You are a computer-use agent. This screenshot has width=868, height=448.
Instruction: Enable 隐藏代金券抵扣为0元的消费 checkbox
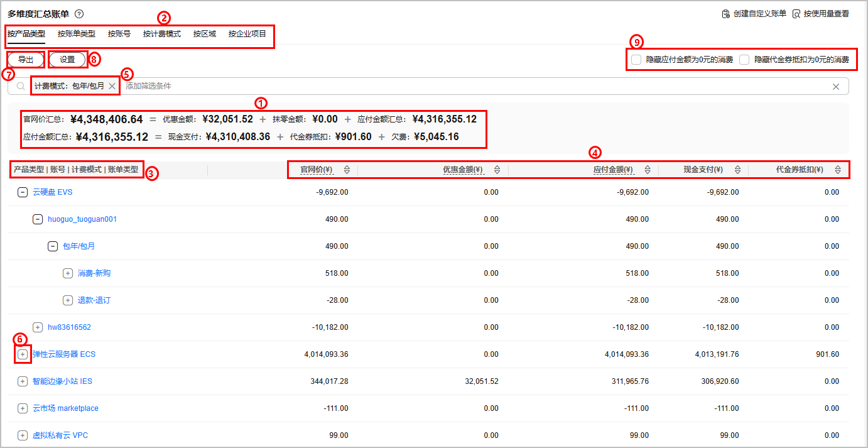pos(744,60)
